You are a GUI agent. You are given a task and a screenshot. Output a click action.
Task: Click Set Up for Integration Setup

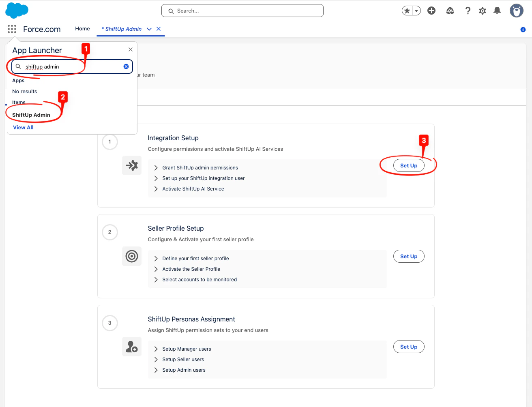[x=409, y=165]
